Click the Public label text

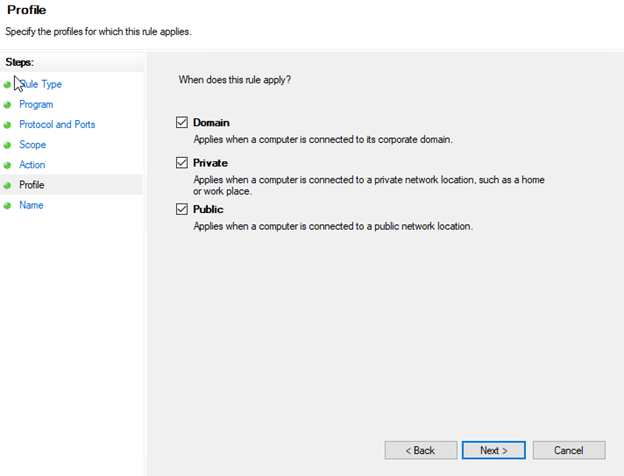tap(208, 209)
